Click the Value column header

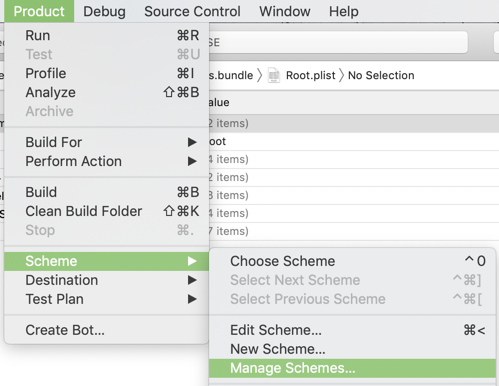tap(219, 102)
